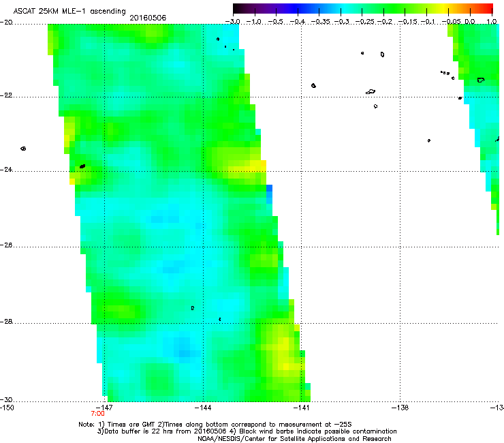Click the -150 longitude axis label
This screenshot has height=443, width=504.
7,408
